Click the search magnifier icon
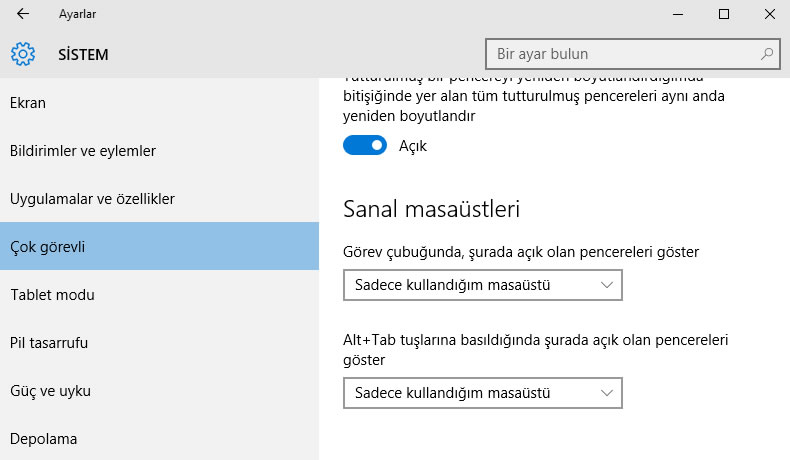 767,53
